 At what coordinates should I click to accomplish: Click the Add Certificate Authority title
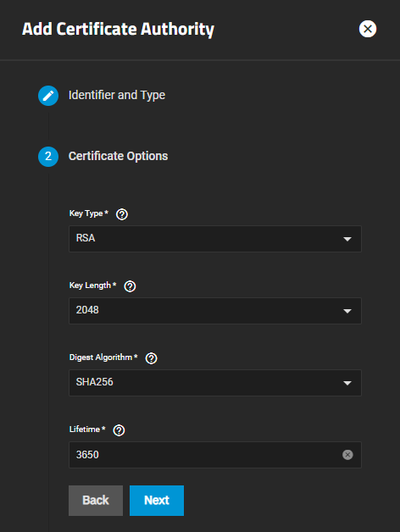(x=118, y=29)
